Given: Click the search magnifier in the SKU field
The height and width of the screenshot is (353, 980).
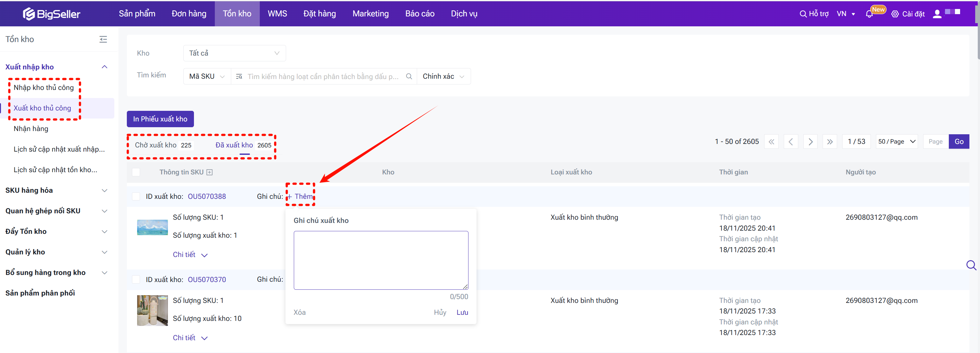Looking at the screenshot, I should click(409, 76).
